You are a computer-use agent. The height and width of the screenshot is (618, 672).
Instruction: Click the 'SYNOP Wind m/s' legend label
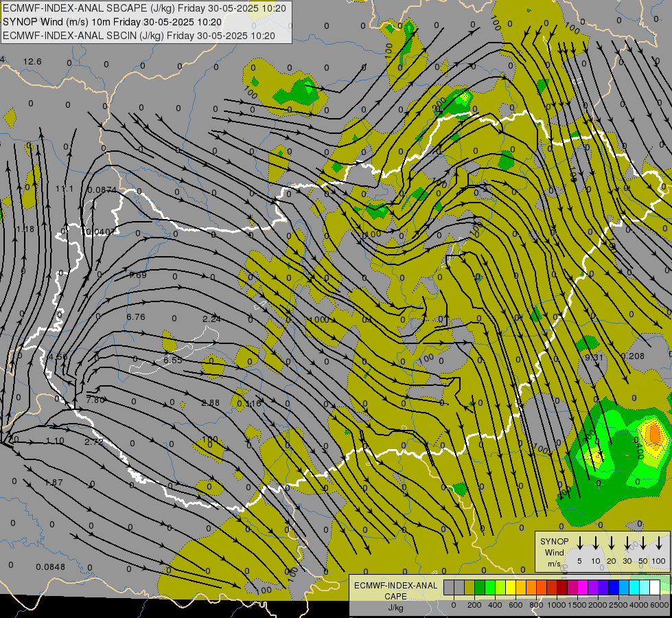click(554, 552)
